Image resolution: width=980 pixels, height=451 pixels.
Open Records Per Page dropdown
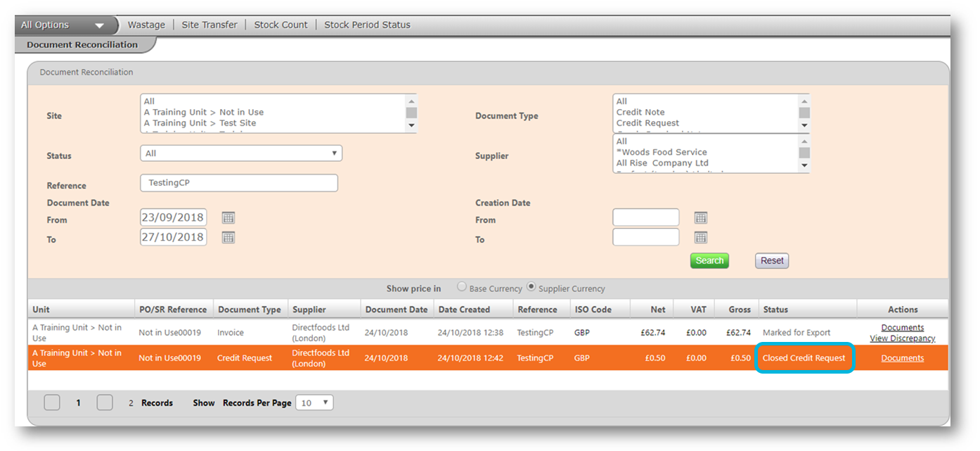click(x=314, y=403)
